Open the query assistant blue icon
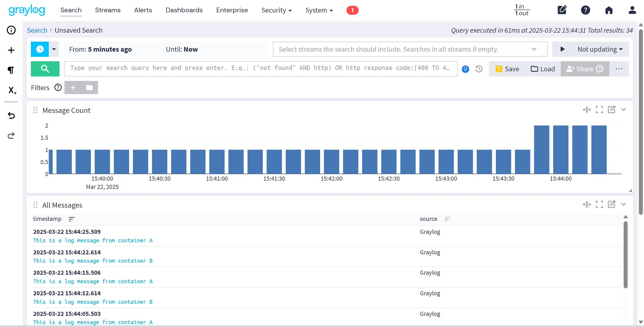This screenshot has height=327, width=644. pos(465,69)
